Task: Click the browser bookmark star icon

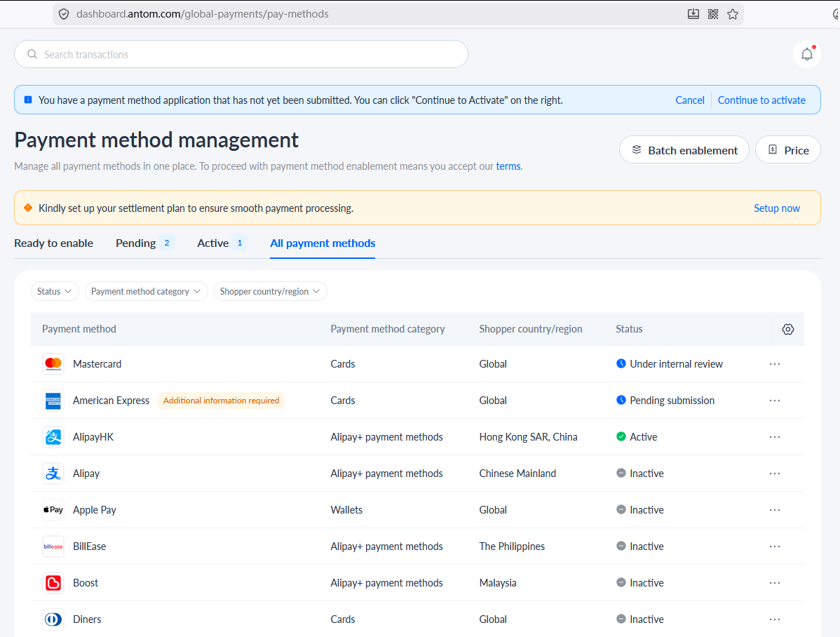Action: (732, 14)
